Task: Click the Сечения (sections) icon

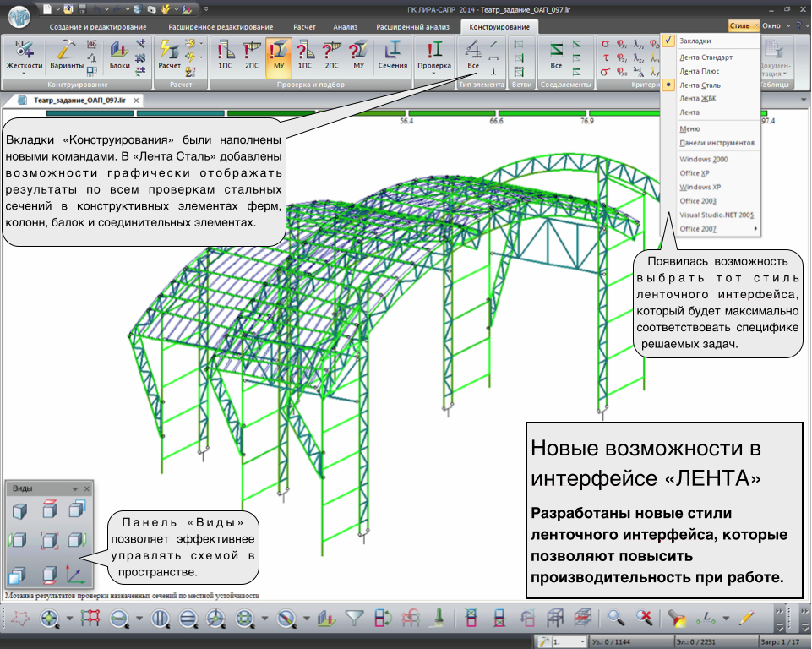Action: (x=392, y=54)
